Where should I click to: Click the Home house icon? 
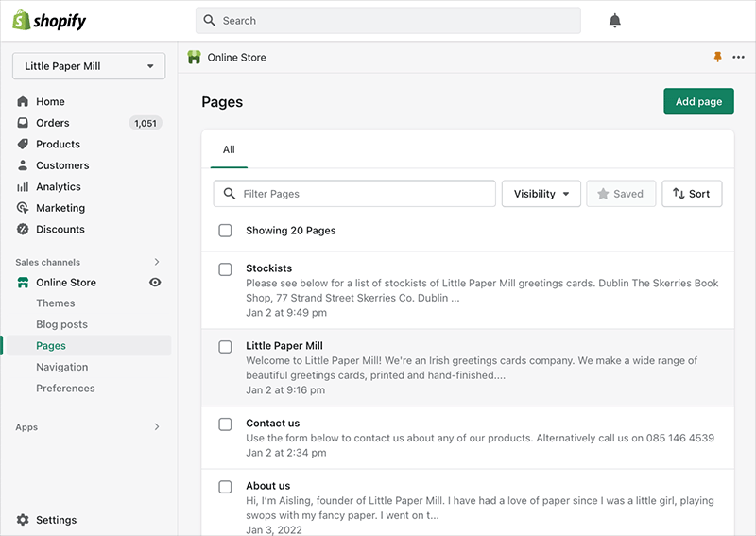click(23, 101)
